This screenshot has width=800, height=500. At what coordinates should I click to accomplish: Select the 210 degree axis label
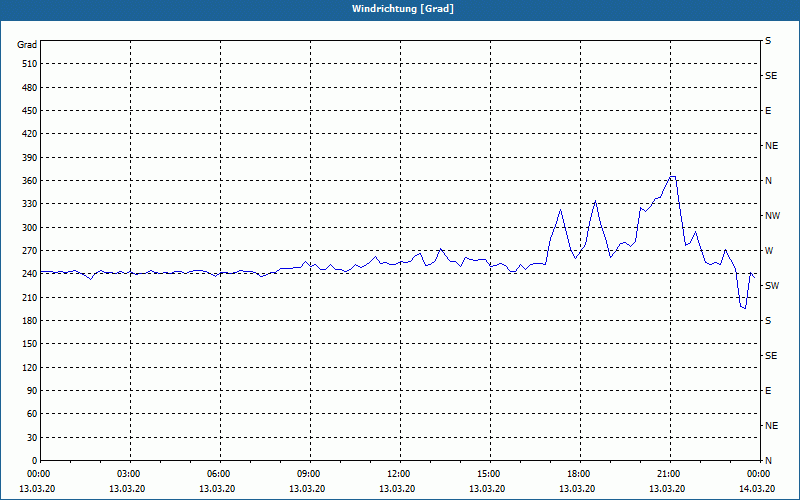pos(30,297)
